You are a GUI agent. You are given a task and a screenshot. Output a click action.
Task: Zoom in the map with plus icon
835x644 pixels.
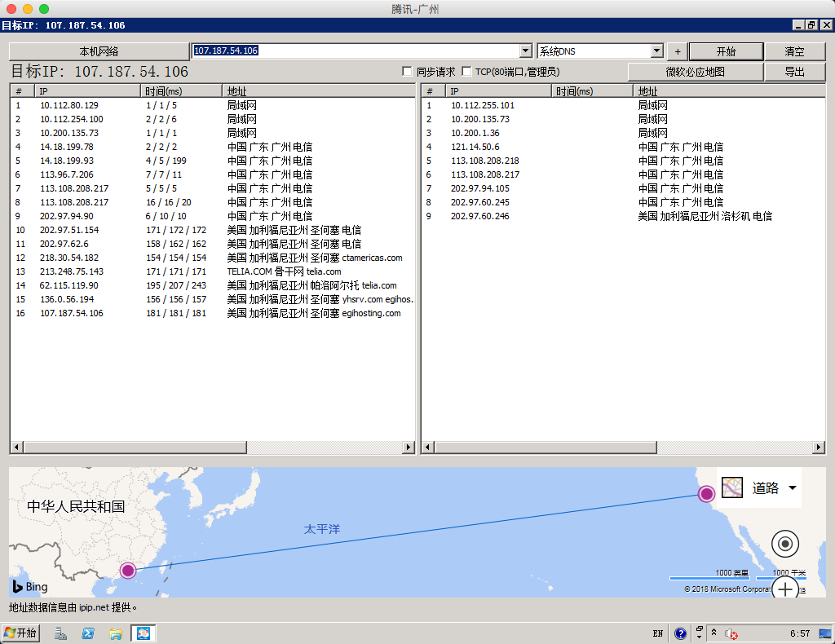pyautogui.click(x=784, y=588)
